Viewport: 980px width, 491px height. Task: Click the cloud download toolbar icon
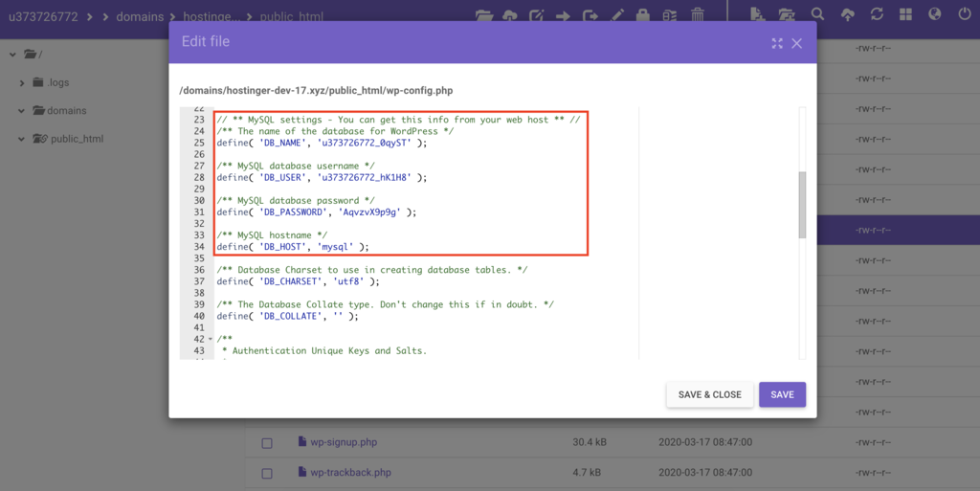pos(510,15)
